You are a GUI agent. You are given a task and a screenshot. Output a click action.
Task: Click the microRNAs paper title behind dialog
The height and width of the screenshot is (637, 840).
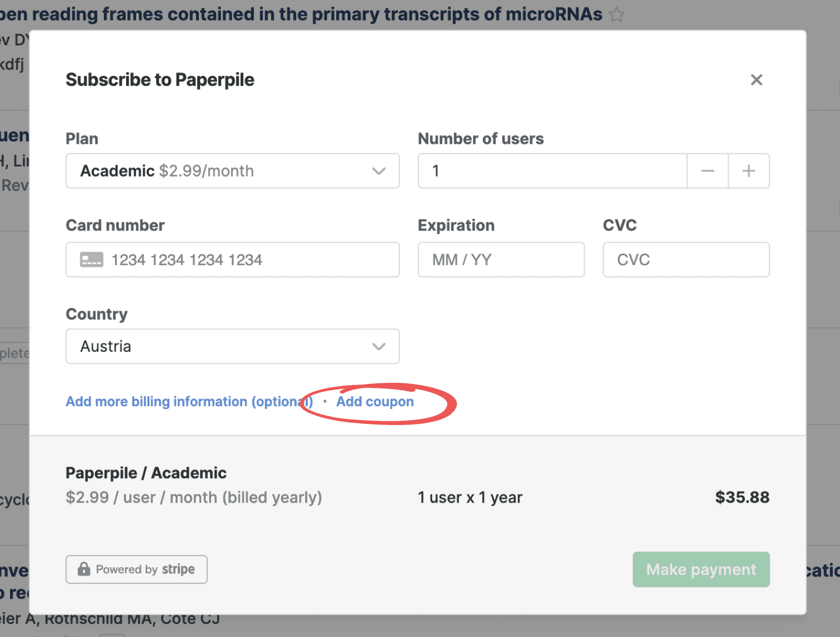click(x=301, y=14)
